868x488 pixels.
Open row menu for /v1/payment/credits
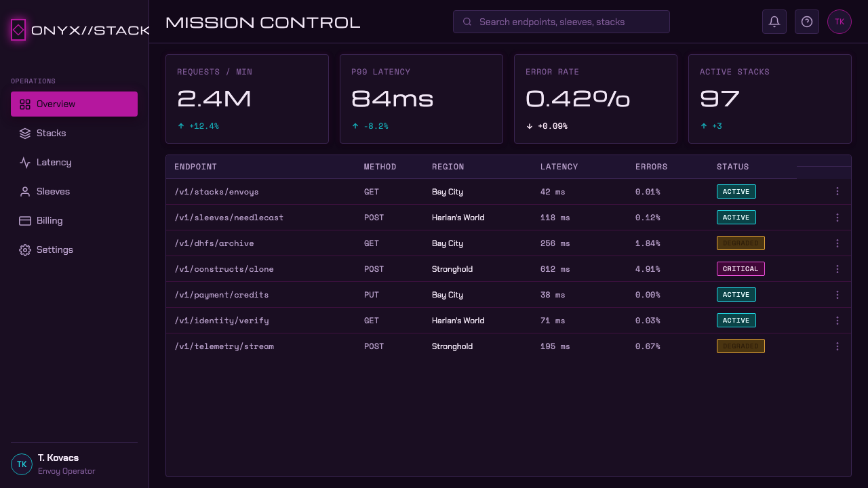point(837,295)
